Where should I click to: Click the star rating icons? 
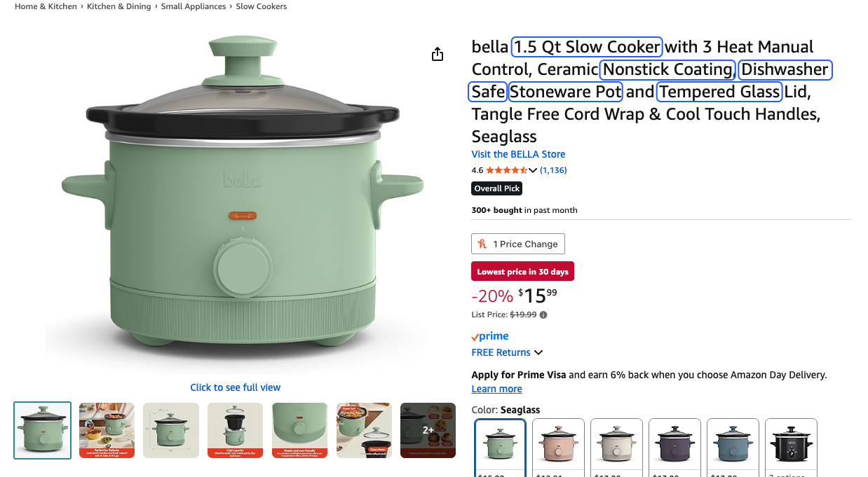click(506, 170)
